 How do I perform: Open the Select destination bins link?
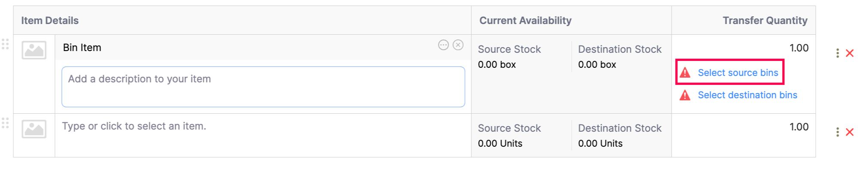coord(747,95)
